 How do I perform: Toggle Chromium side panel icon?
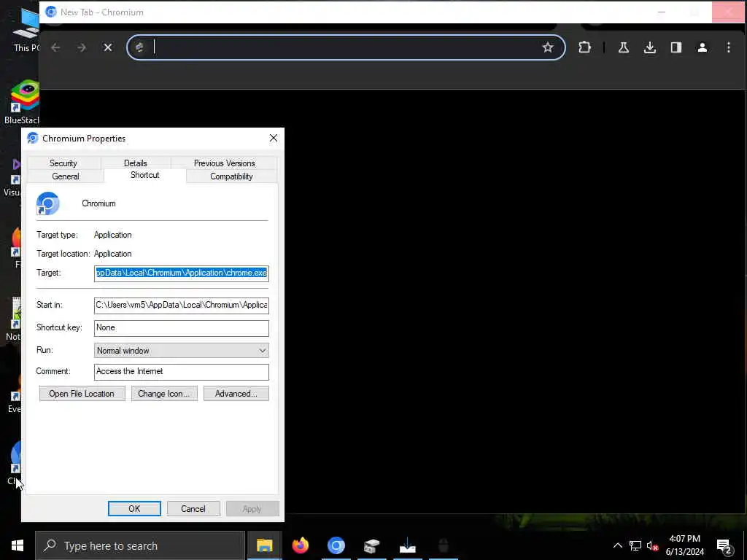click(676, 47)
